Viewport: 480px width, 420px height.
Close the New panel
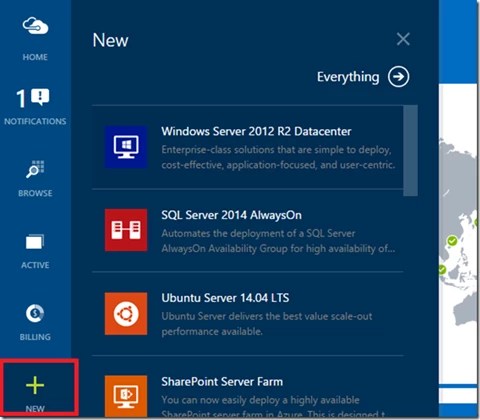point(403,39)
